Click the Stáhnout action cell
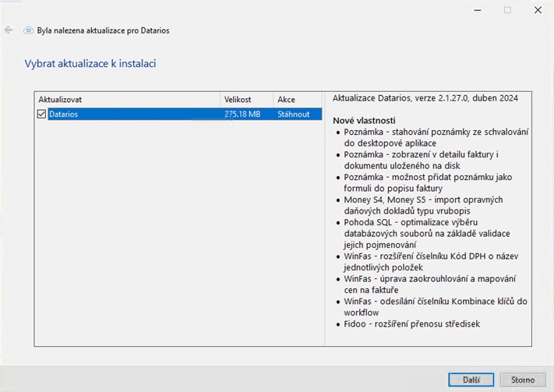The image size is (554, 392). [x=294, y=115]
